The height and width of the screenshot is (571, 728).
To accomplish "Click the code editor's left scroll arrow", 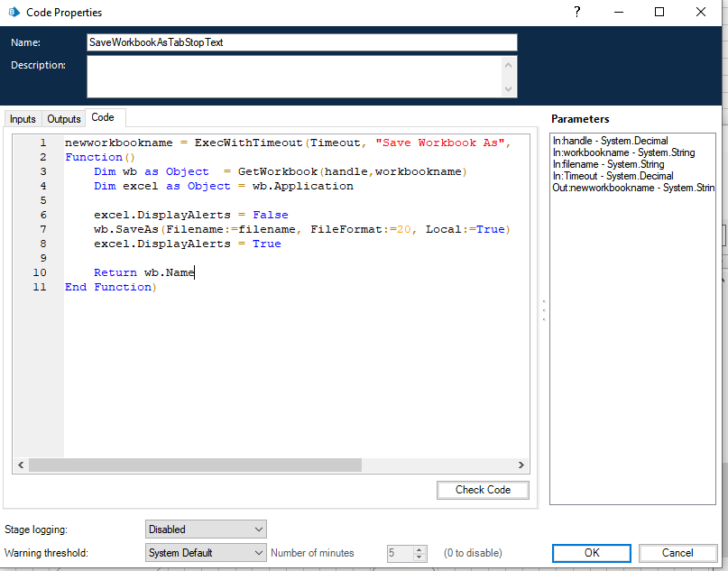I will click(x=21, y=465).
